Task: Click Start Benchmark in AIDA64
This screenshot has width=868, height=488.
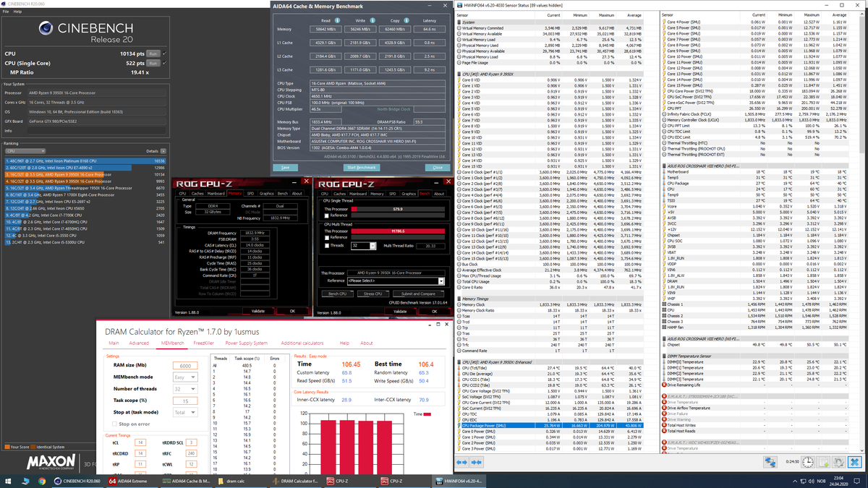Action: [361, 167]
